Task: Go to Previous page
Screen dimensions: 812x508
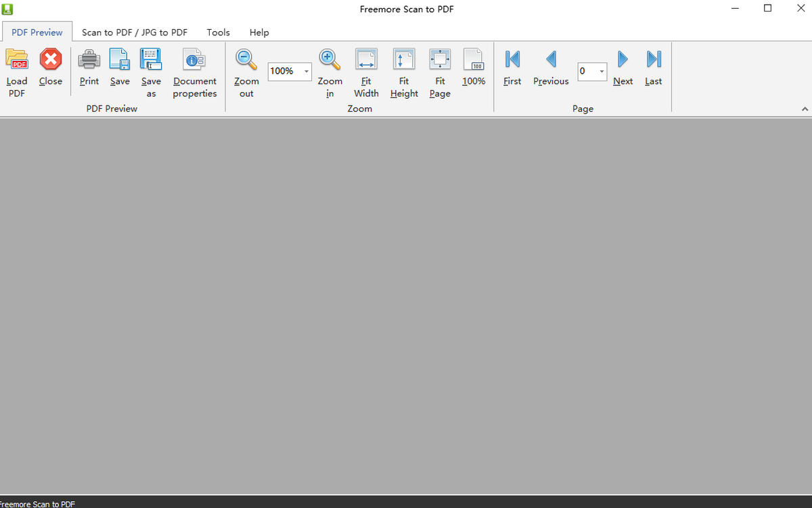Action: coord(551,68)
